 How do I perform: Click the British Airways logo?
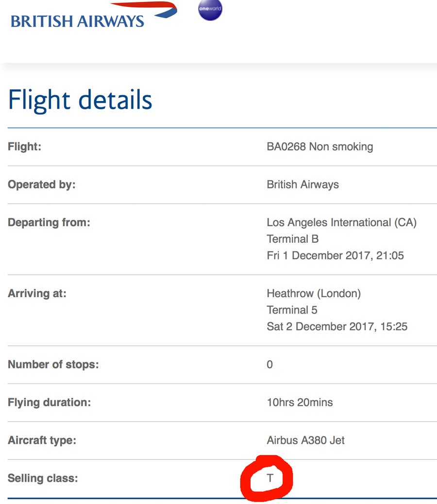tap(94, 15)
